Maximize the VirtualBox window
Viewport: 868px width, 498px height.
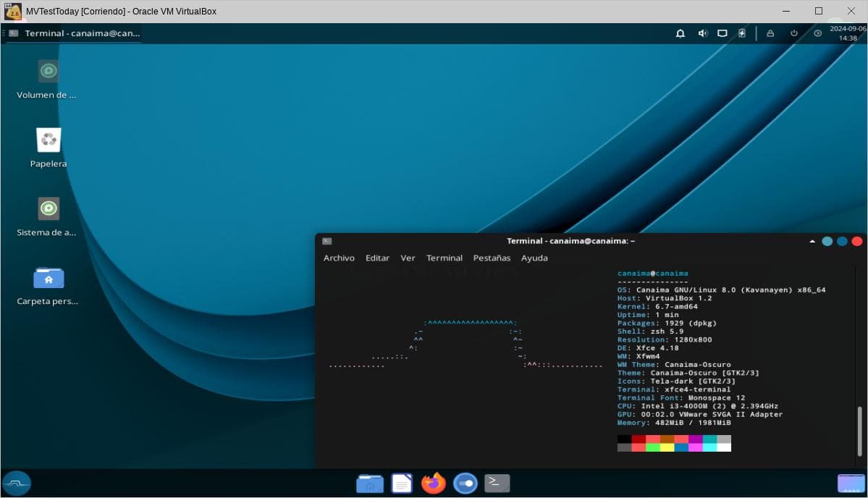click(819, 11)
